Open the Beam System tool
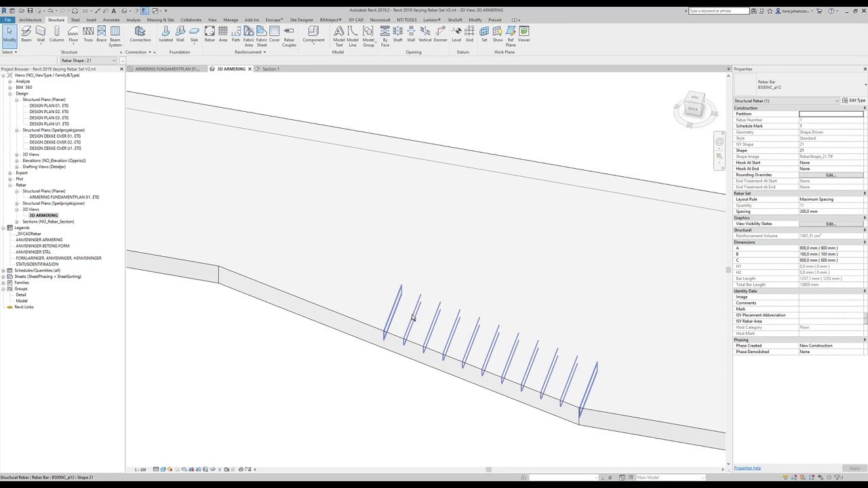Viewport: 868px width, 488px height. 115,37
